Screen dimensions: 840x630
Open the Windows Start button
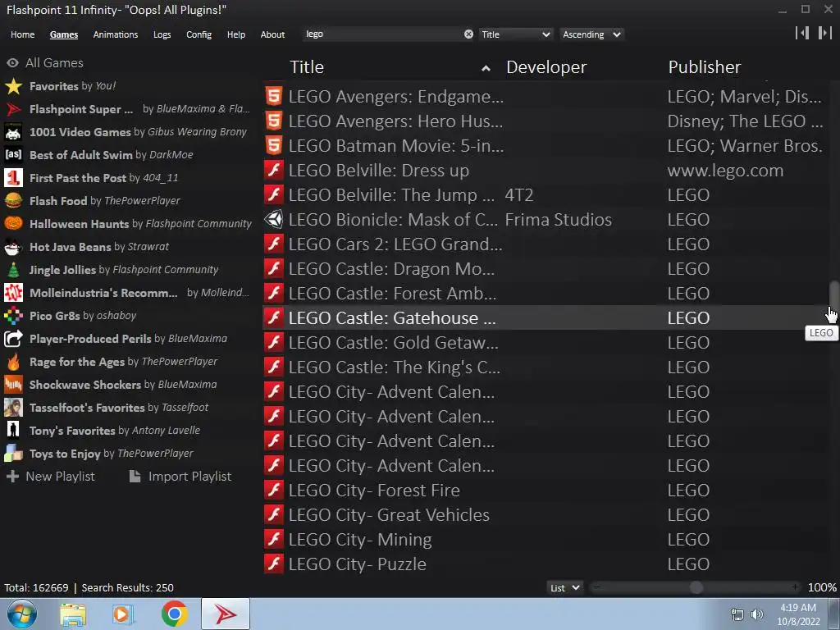(x=21, y=614)
